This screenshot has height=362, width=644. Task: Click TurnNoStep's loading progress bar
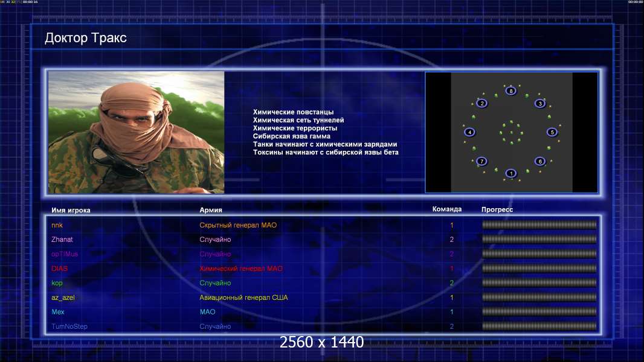(x=539, y=326)
